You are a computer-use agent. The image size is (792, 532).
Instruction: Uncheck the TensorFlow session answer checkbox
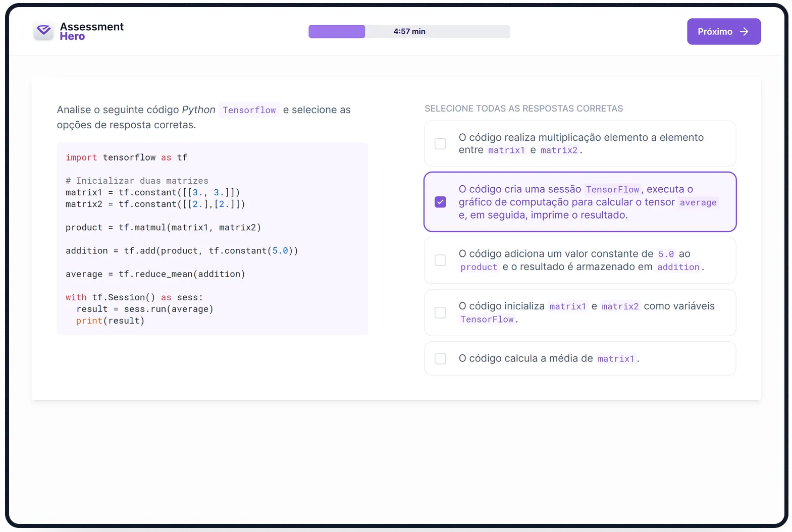coord(441,202)
